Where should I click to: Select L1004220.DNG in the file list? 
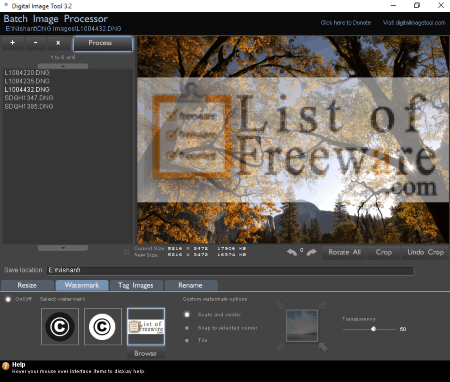[x=27, y=73]
